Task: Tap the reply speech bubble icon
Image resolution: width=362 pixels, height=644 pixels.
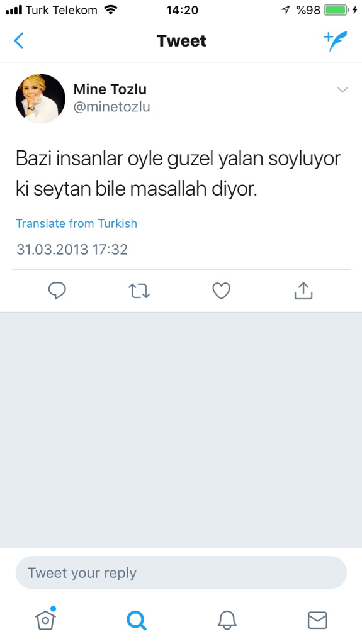Action: tap(57, 291)
